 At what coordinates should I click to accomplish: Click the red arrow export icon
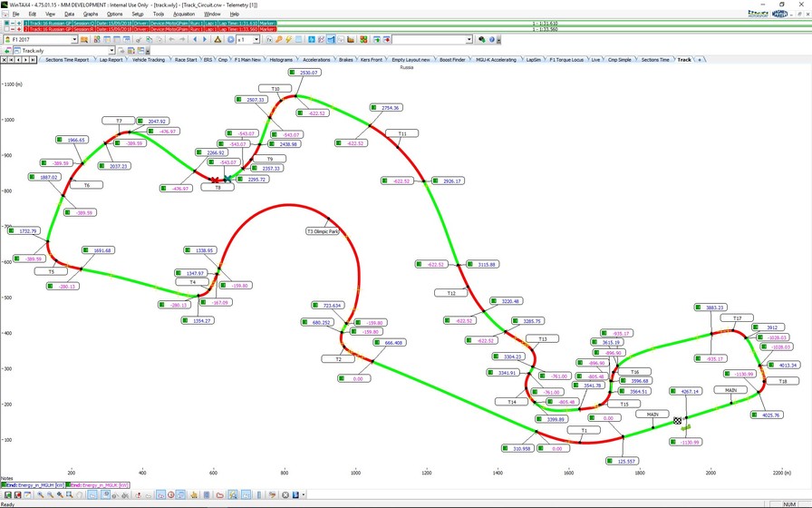(x=386, y=39)
